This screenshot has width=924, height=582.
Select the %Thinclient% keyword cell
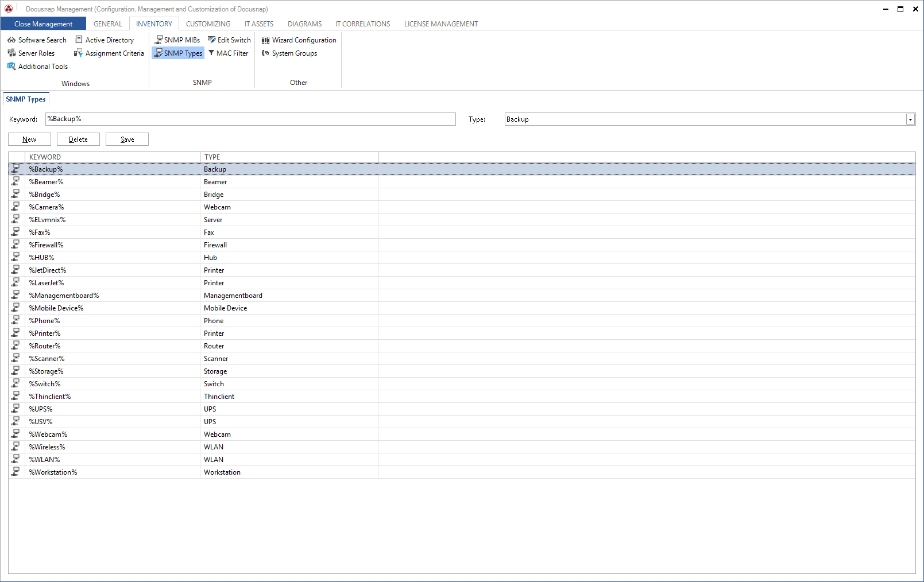click(x=113, y=396)
